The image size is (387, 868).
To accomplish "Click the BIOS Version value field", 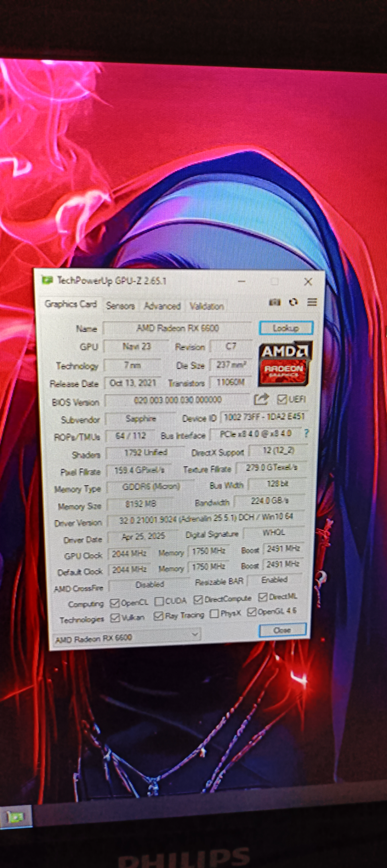I will pos(177,400).
